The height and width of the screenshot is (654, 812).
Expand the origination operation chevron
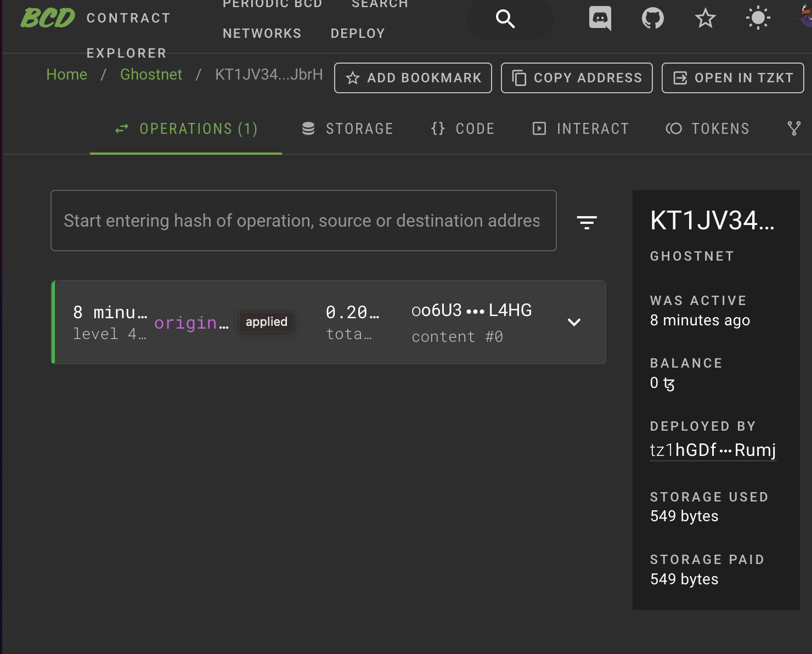click(x=574, y=322)
